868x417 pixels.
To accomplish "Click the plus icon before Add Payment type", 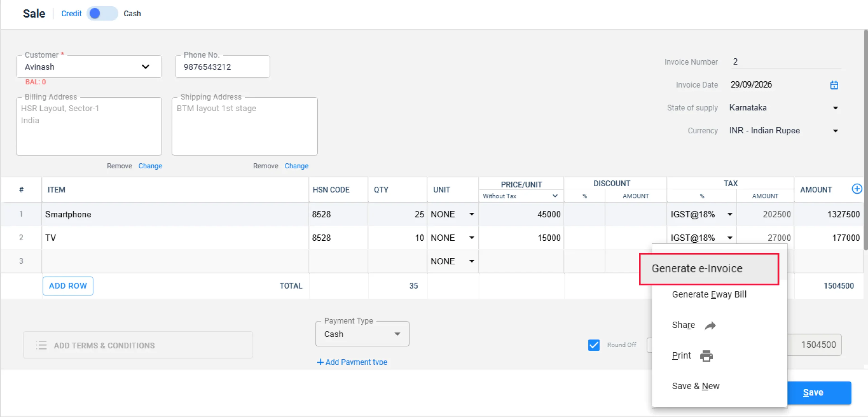I will click(320, 362).
